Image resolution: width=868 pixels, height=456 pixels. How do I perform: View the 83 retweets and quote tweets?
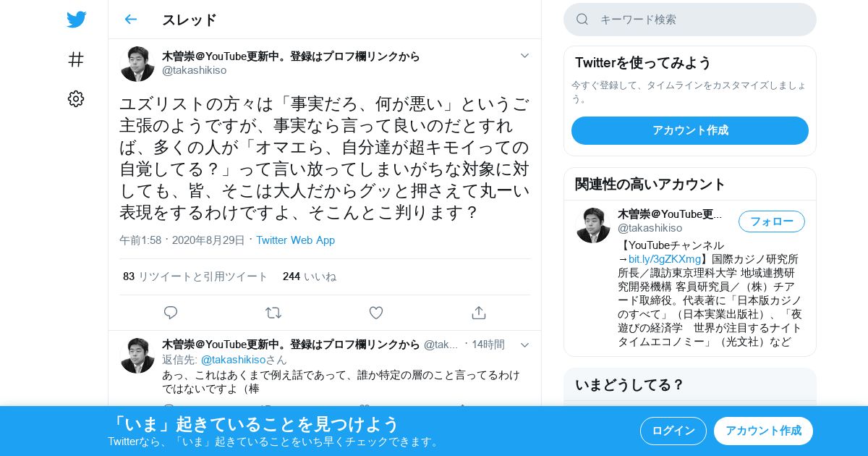coord(195,276)
